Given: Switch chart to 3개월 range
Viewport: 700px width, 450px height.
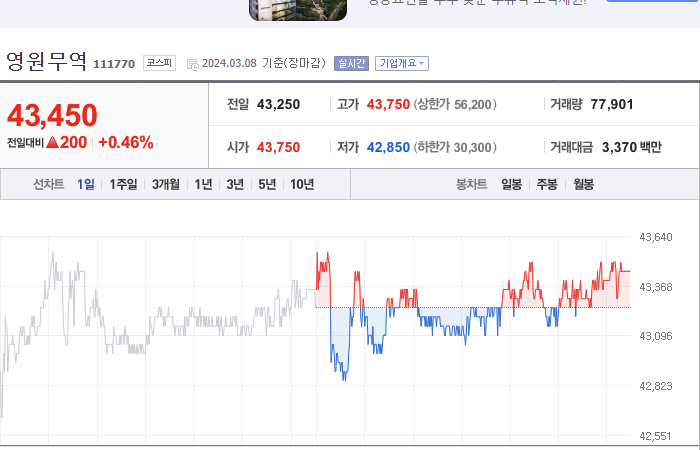Looking at the screenshot, I should pos(166,184).
